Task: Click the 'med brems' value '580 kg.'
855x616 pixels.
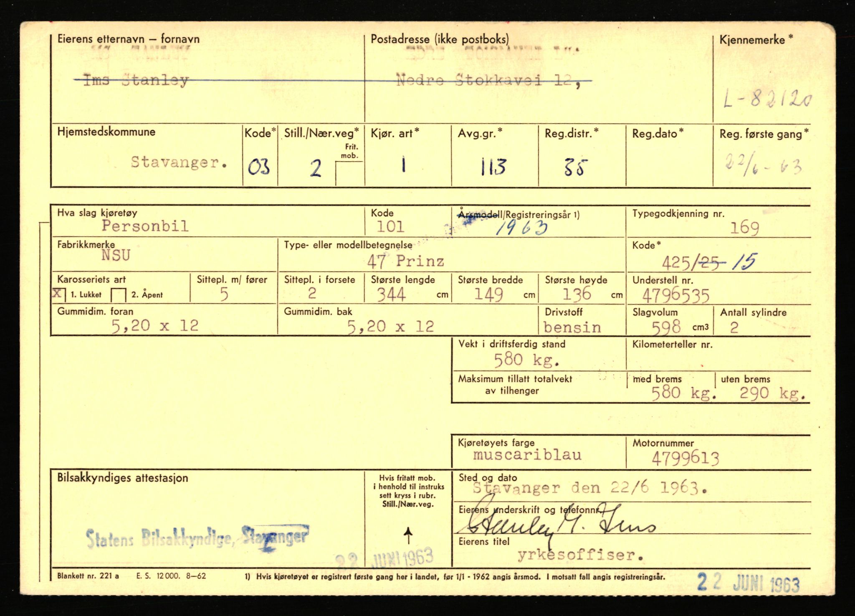Action: pyautogui.click(x=684, y=393)
